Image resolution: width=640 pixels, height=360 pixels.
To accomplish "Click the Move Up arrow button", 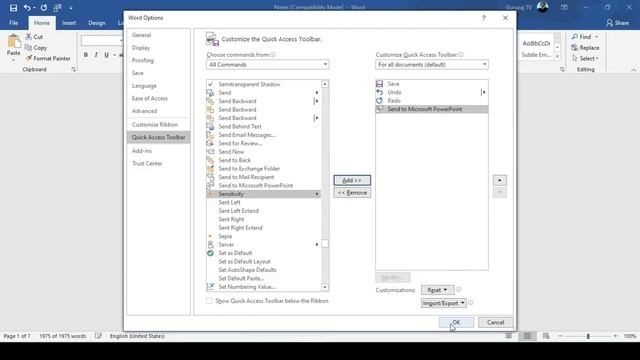I will [500, 180].
